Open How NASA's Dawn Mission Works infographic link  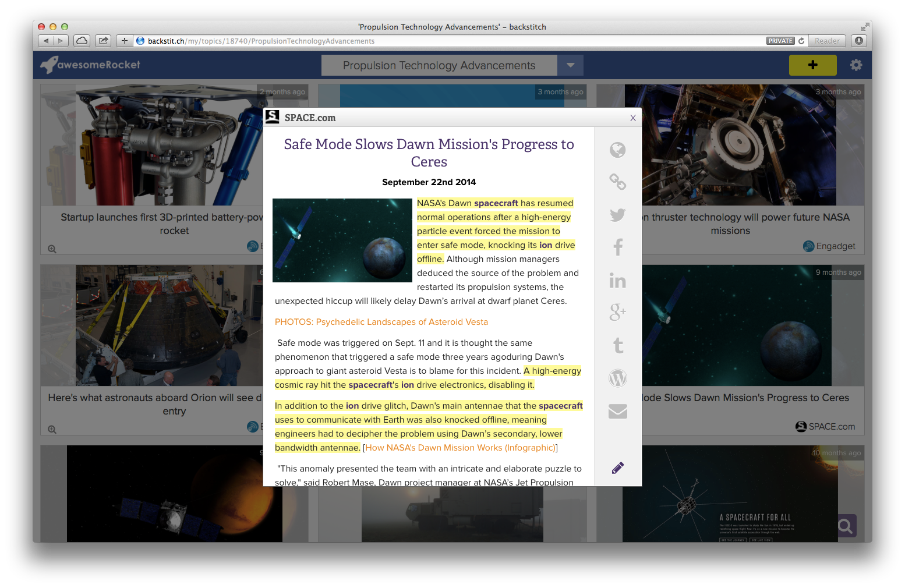(x=460, y=448)
